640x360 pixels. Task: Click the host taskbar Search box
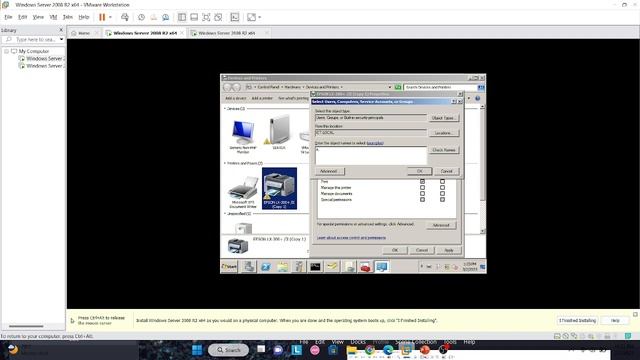click(229, 350)
